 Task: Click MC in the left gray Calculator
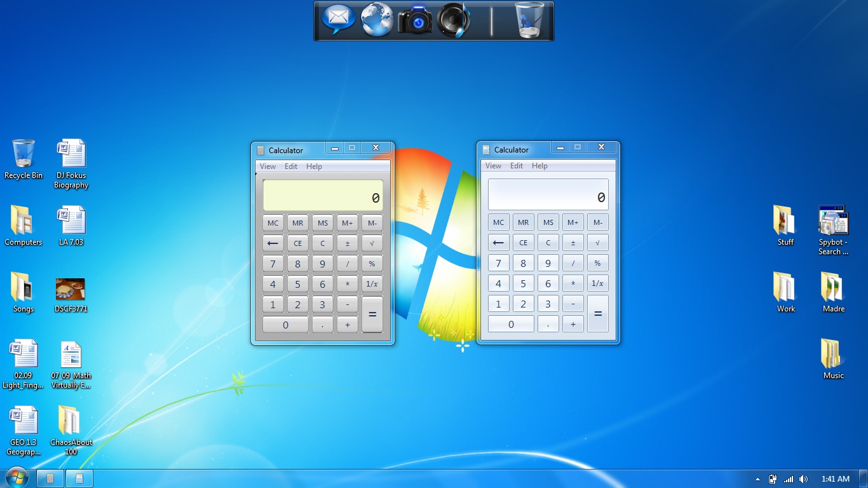coord(273,223)
